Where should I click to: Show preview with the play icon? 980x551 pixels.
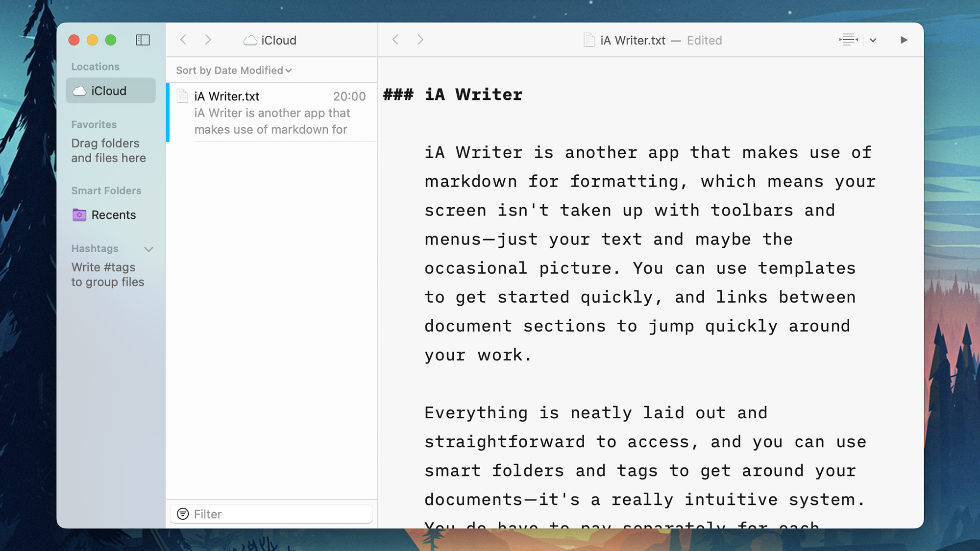click(x=904, y=40)
